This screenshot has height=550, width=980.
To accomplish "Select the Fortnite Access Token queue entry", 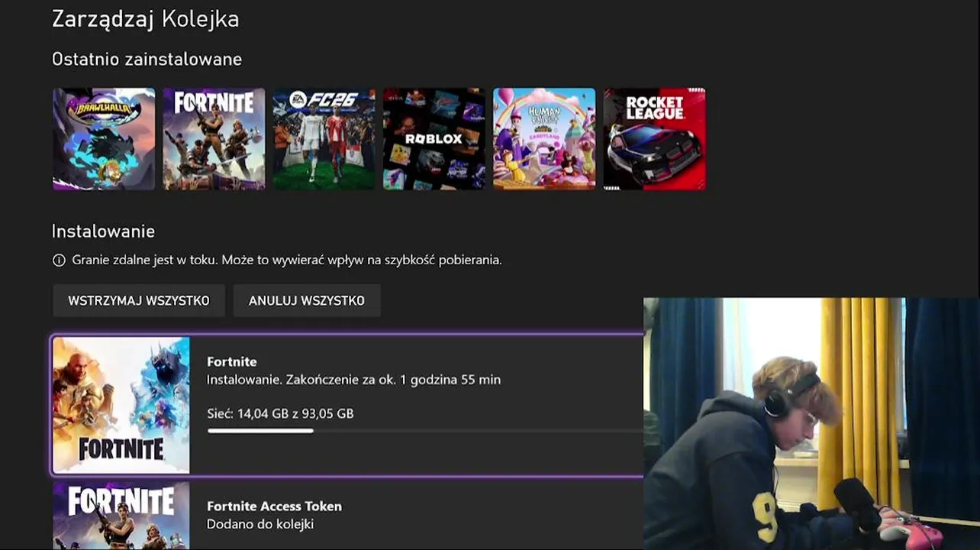I will (x=348, y=515).
